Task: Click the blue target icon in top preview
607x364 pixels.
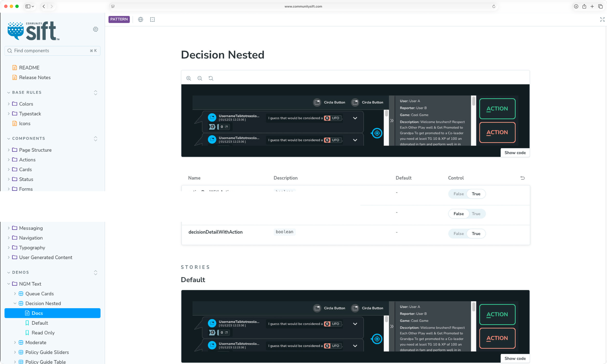Action: click(x=377, y=133)
